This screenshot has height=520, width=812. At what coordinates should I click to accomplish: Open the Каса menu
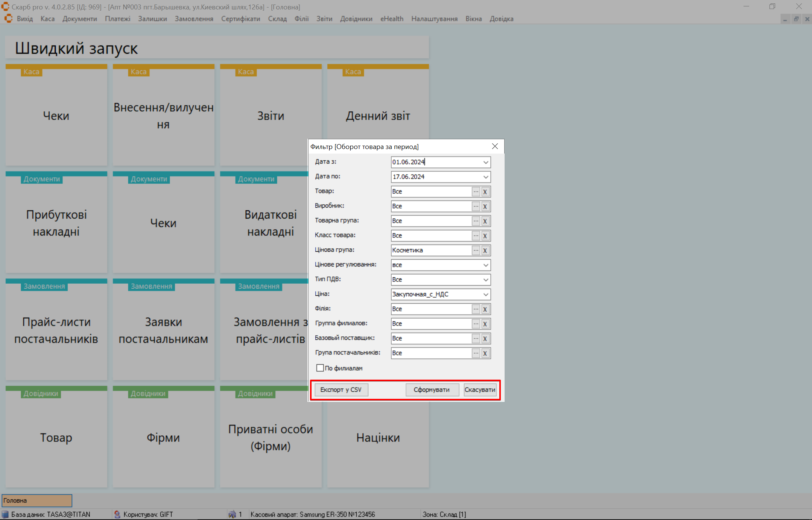47,19
